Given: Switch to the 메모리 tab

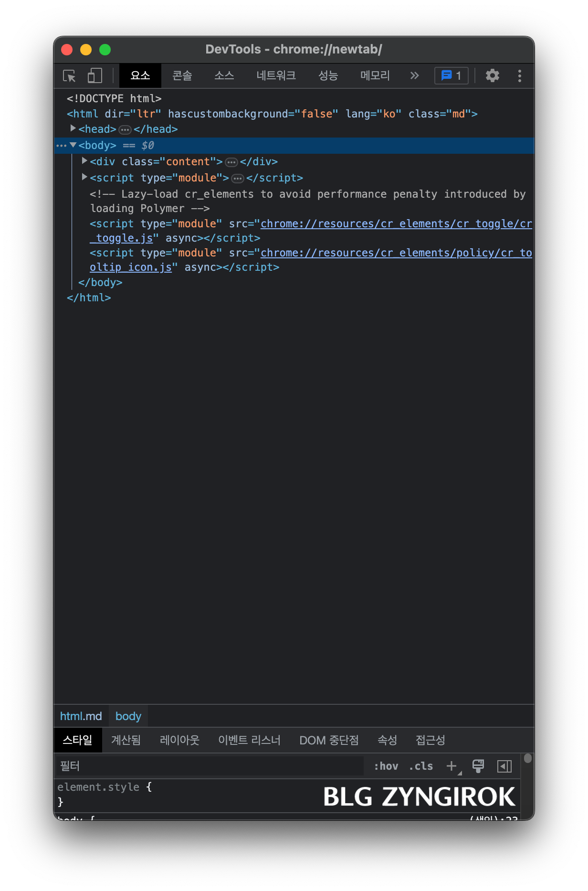Looking at the screenshot, I should [375, 75].
